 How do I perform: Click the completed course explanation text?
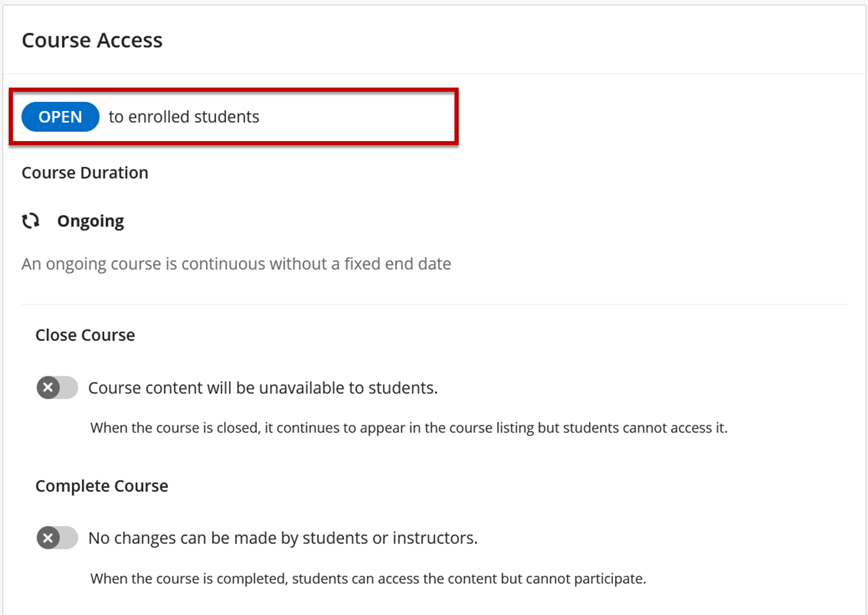[368, 578]
